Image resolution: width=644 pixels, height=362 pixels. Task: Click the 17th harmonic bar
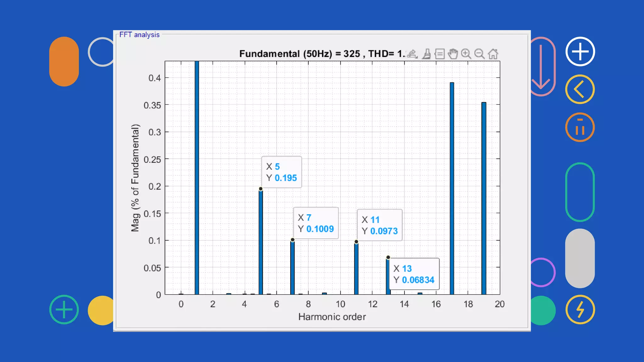point(452,189)
